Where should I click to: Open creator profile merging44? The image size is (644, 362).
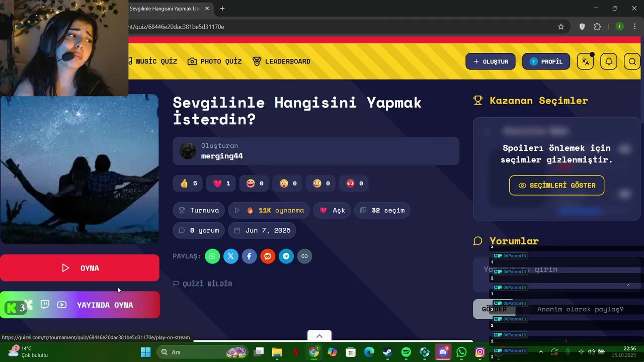[x=222, y=156]
